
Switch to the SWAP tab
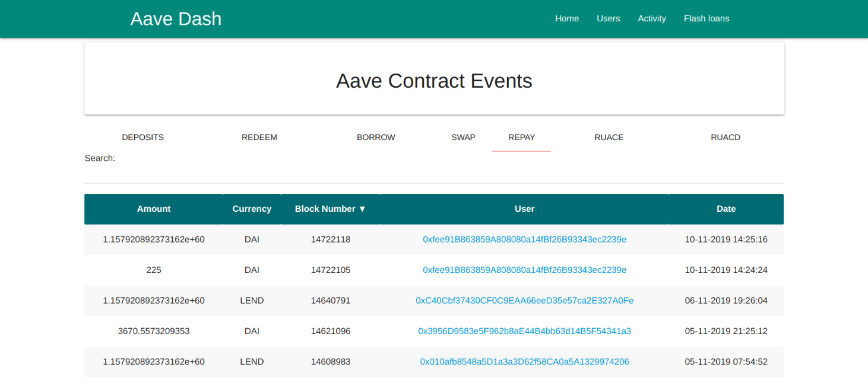click(x=463, y=137)
